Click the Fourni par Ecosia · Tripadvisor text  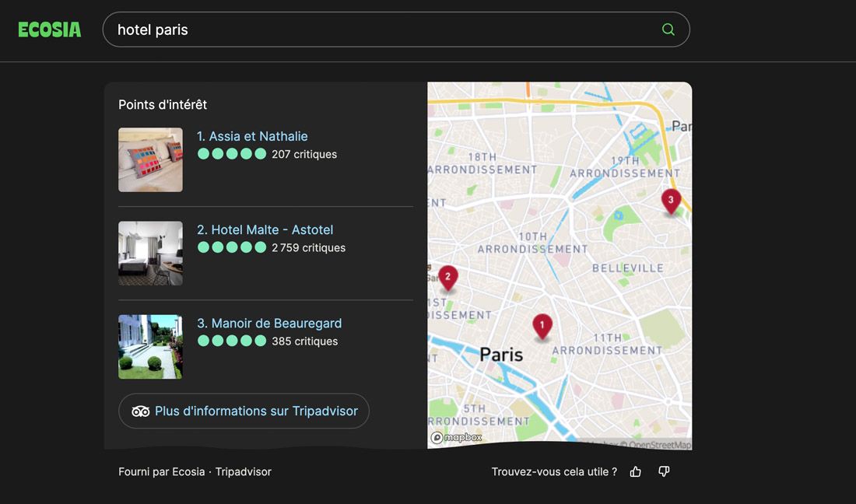coord(195,472)
